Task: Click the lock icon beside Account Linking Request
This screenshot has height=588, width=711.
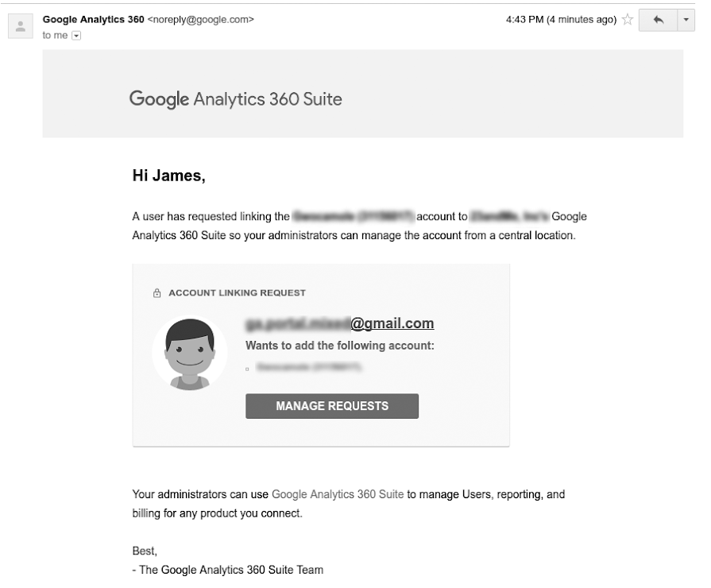Action: 157,293
